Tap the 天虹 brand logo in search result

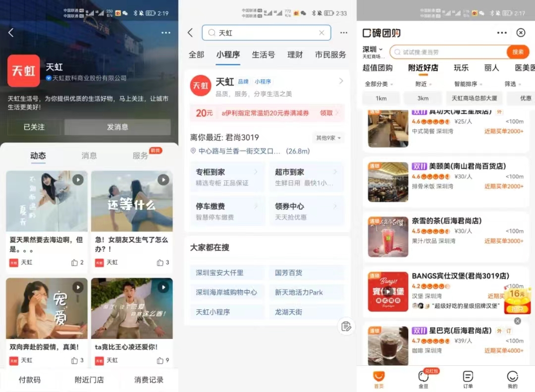201,85
